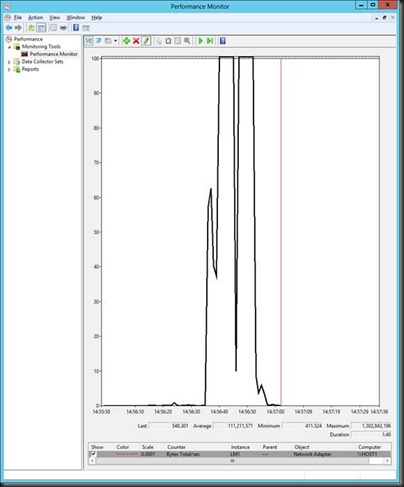This screenshot has width=404, height=487.
Task: Click the Forward arrow in MMC toolbar
Action: [18, 28]
